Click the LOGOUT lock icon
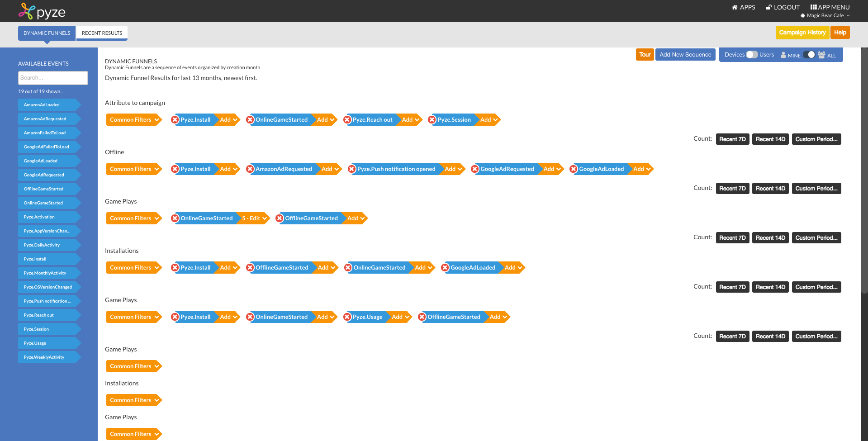Viewport: 868px width, 441px height. pos(768,7)
